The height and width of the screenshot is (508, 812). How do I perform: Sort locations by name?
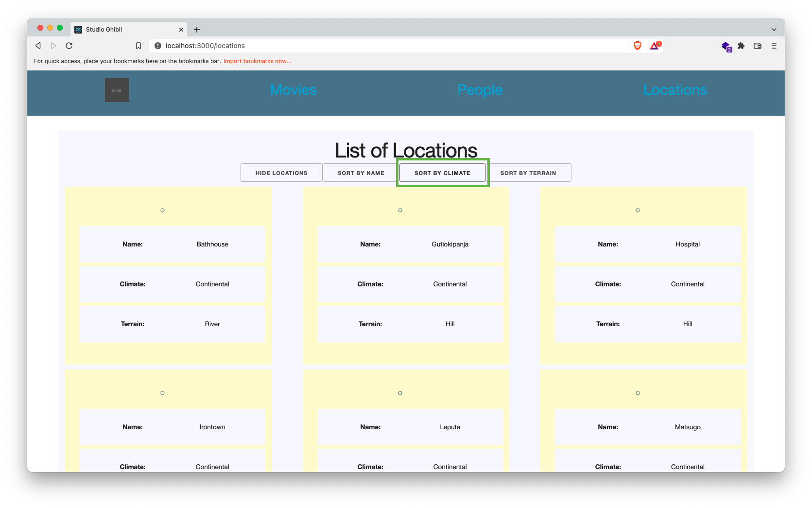(361, 173)
